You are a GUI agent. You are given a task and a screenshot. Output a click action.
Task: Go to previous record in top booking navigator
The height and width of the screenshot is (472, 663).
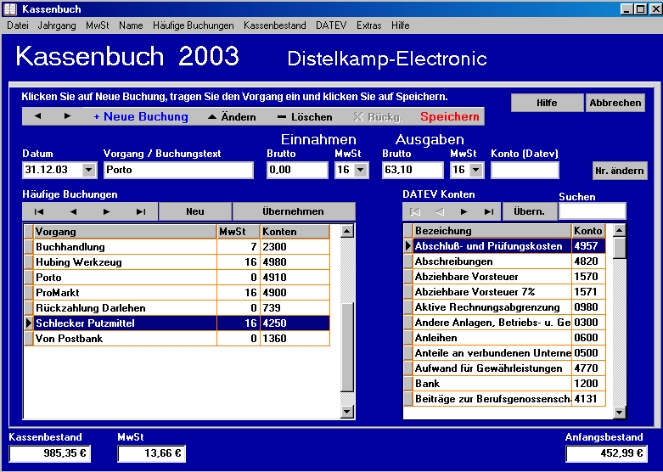(37, 117)
